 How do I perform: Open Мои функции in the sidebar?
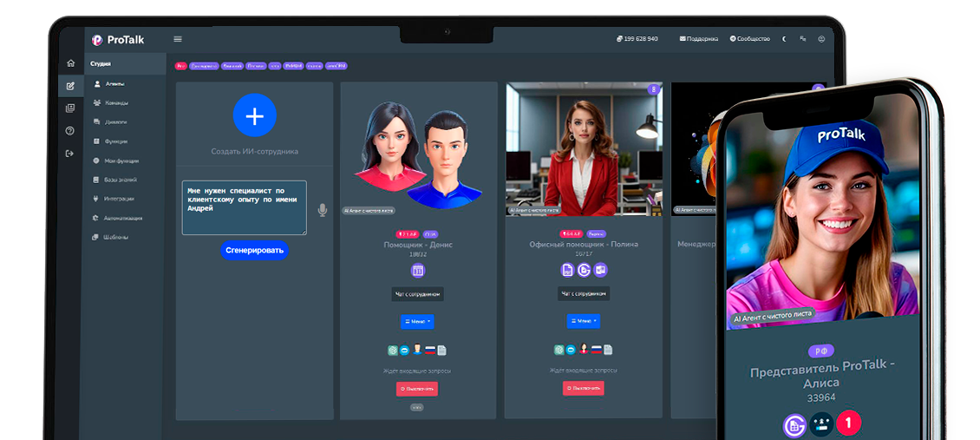116,161
